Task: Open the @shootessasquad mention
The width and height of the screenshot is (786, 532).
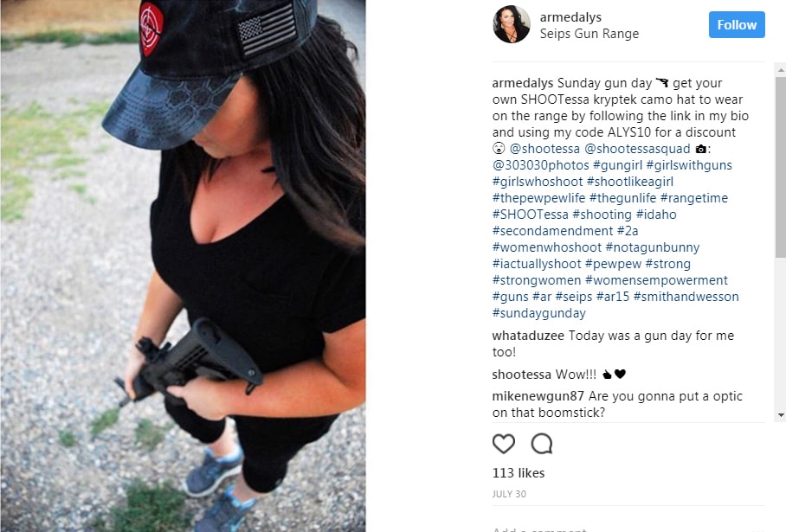Action: [637, 149]
